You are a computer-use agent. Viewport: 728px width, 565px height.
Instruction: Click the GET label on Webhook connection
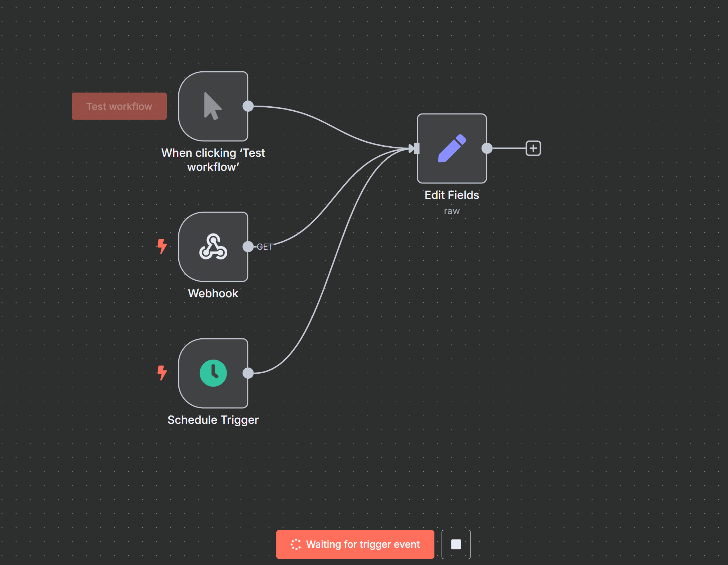pos(265,247)
